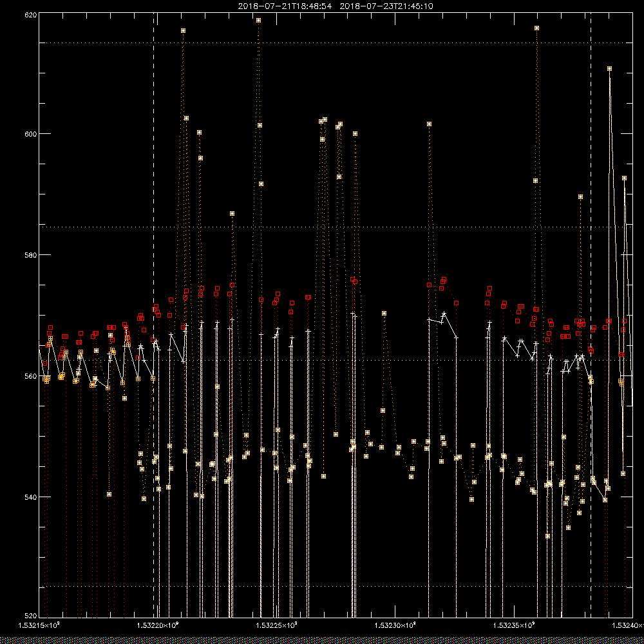Click the lowest horizontal dotted line near 525
644x644 pixels.
336,587
